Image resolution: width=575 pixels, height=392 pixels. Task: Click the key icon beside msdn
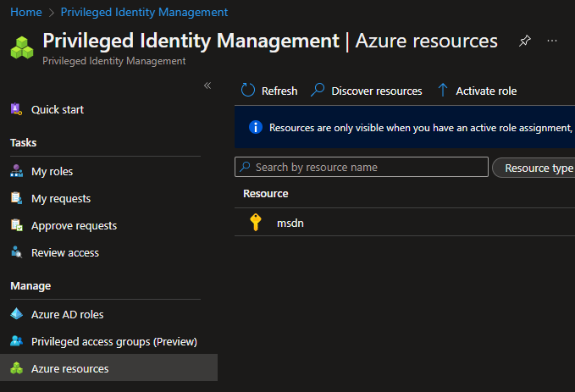click(256, 223)
